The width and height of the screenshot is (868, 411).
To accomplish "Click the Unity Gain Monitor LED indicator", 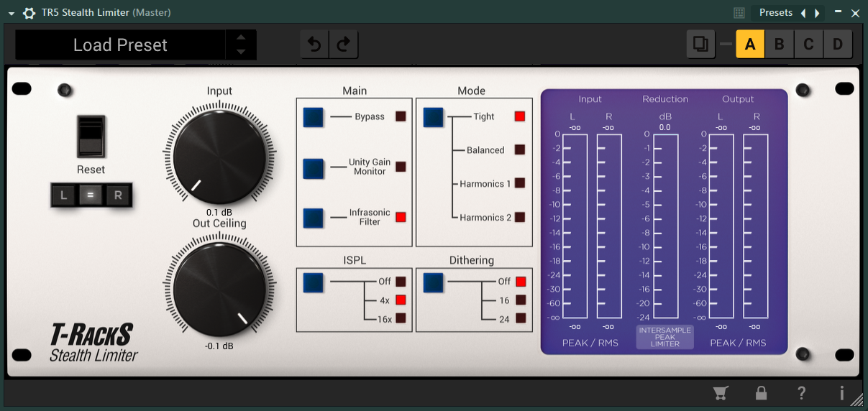I will click(401, 167).
